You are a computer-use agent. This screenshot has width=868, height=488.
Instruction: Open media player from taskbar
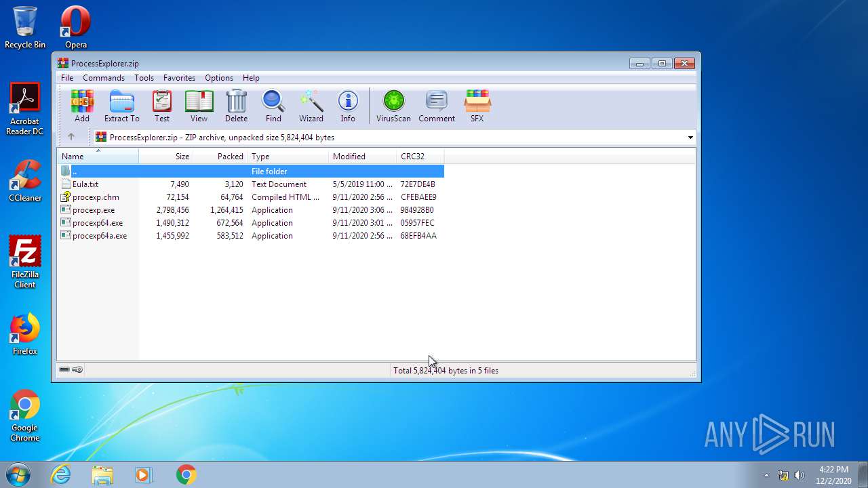point(143,474)
